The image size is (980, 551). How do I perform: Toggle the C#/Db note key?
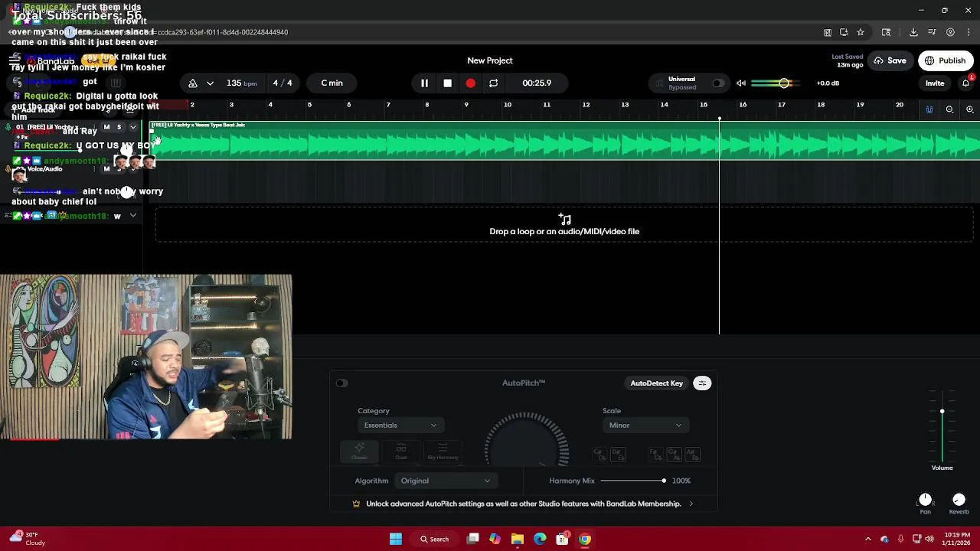point(601,455)
